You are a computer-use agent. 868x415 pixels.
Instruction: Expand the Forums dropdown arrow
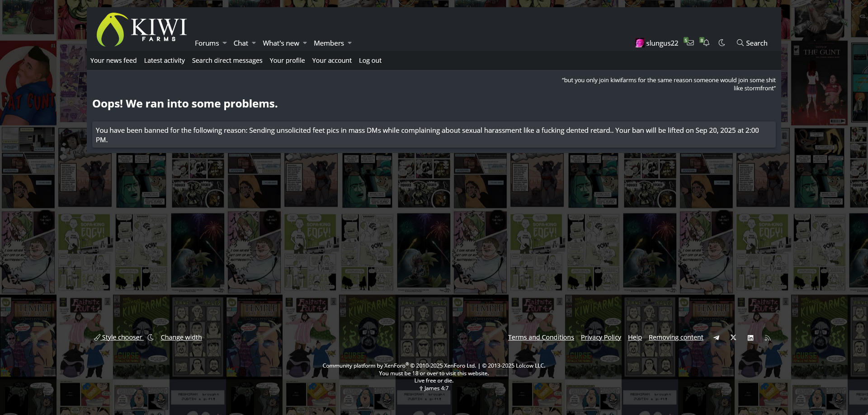[x=225, y=43]
